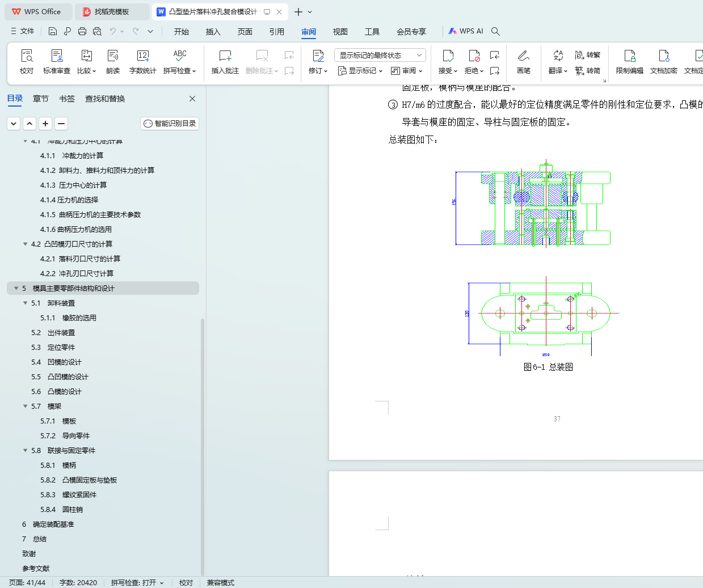Open WPS AI assistant
This screenshot has width=703, height=588.
pos(466,31)
